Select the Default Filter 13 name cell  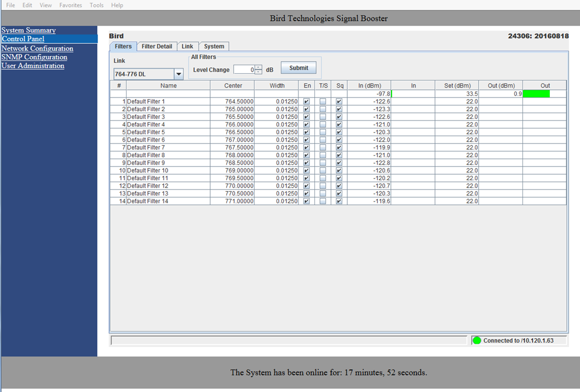[168, 193]
